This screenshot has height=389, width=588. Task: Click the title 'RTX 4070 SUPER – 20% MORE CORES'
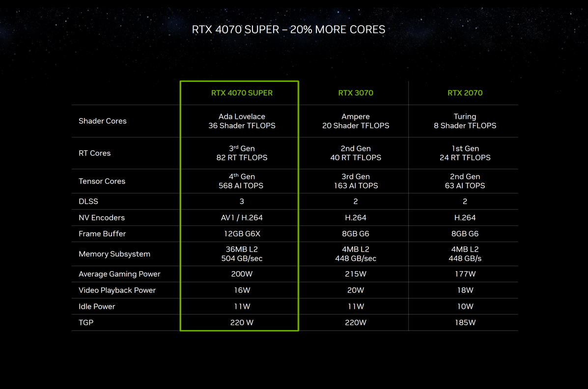(288, 29)
